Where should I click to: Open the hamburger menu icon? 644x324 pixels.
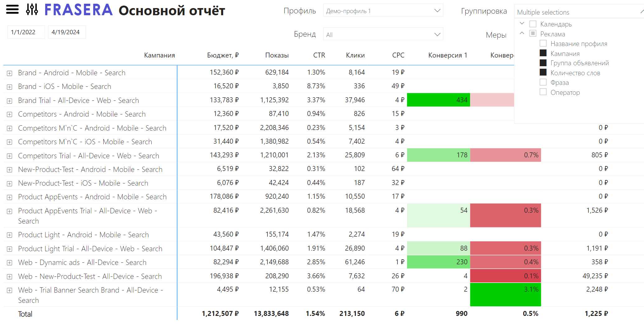(x=12, y=10)
